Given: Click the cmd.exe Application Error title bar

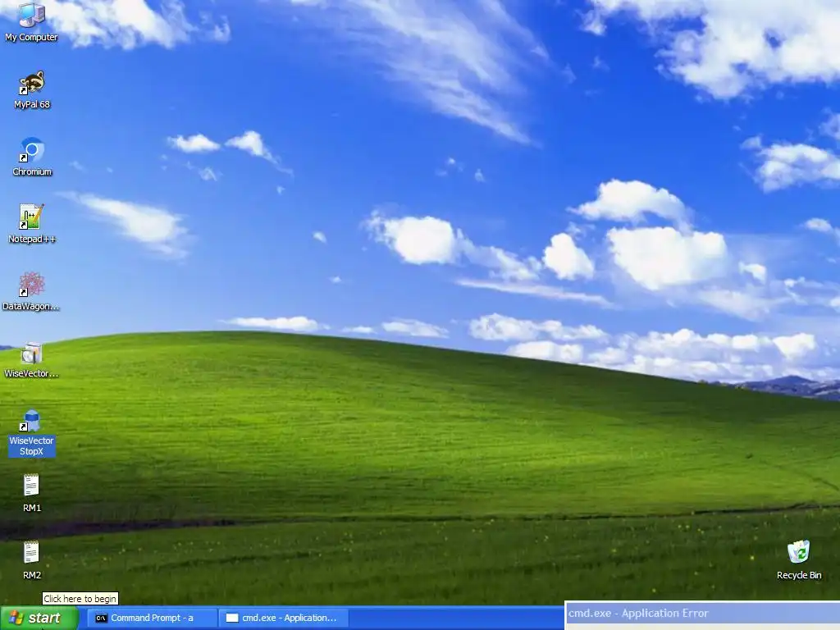Looking at the screenshot, I should click(x=702, y=614).
